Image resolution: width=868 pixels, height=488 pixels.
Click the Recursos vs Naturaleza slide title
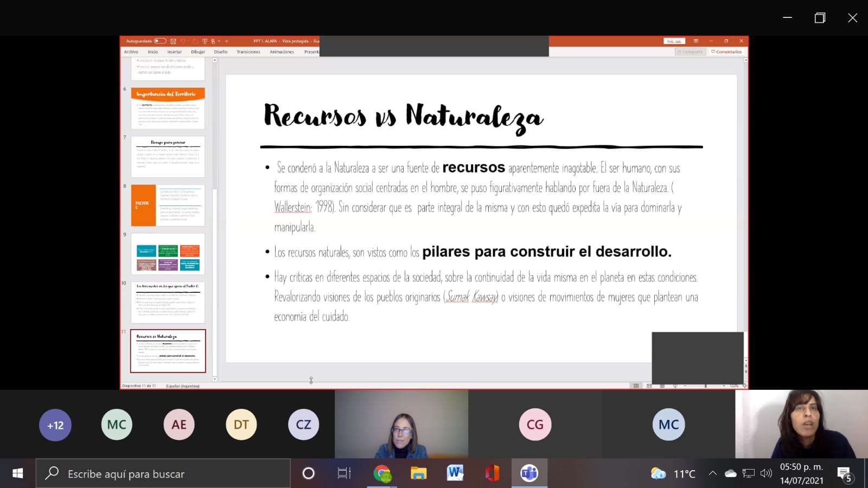[x=403, y=117]
